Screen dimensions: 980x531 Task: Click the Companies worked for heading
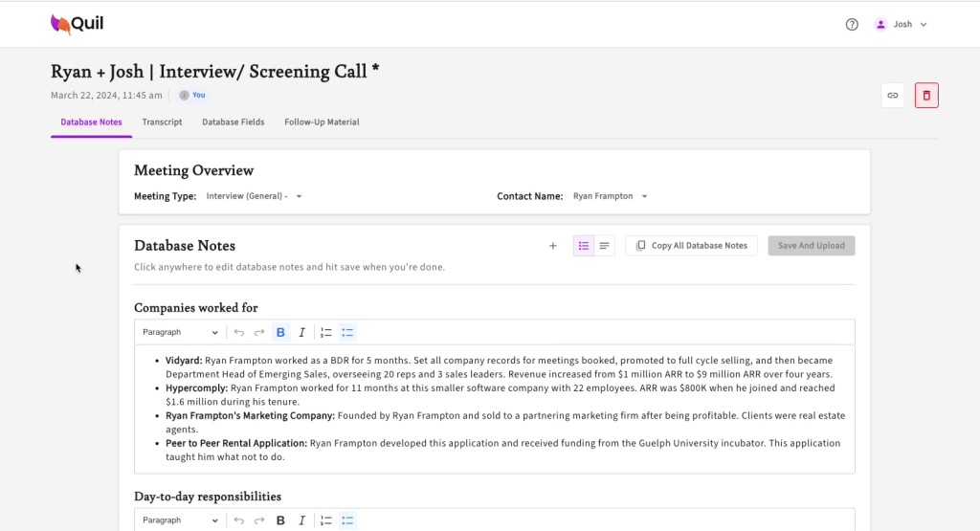coord(195,308)
